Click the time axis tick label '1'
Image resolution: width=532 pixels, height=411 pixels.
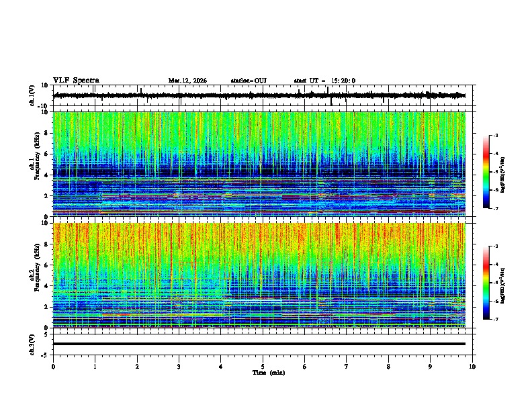[95, 367]
